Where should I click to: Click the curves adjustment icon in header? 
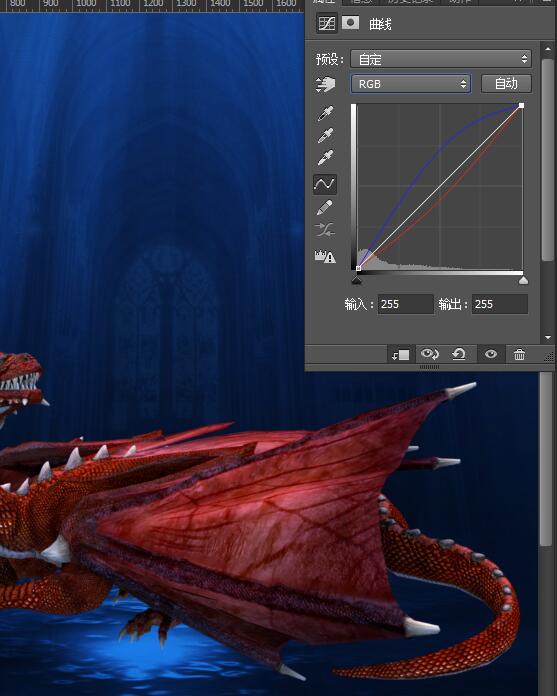point(327,24)
